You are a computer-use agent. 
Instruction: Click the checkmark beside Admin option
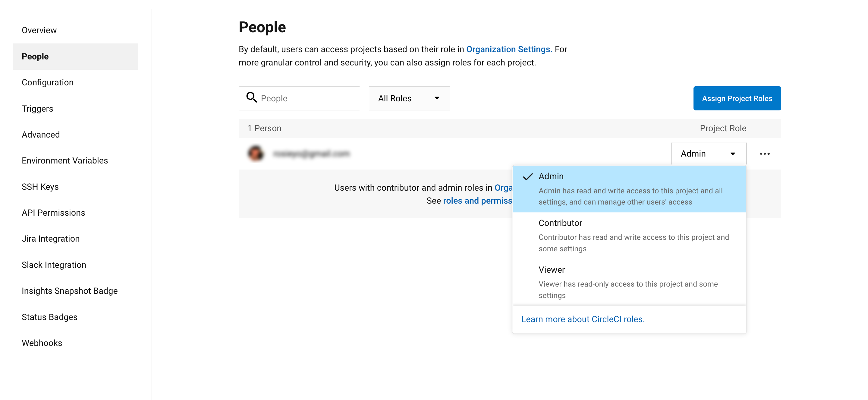click(528, 176)
